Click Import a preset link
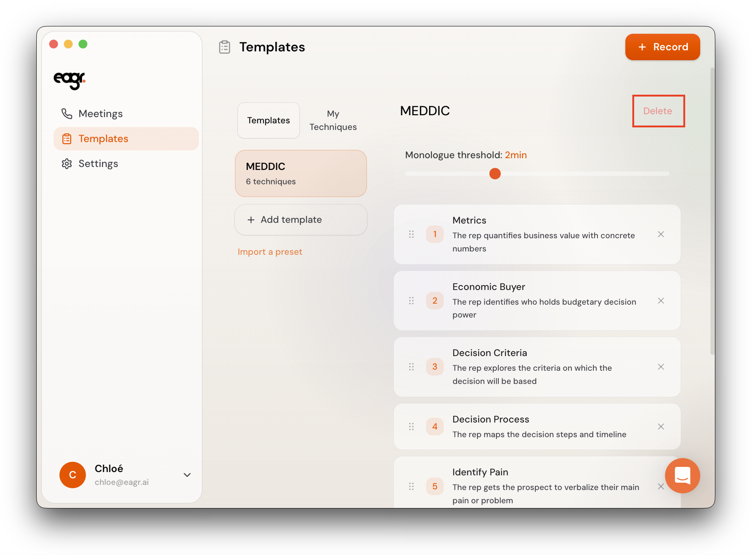This screenshot has height=555, width=756. coord(270,252)
